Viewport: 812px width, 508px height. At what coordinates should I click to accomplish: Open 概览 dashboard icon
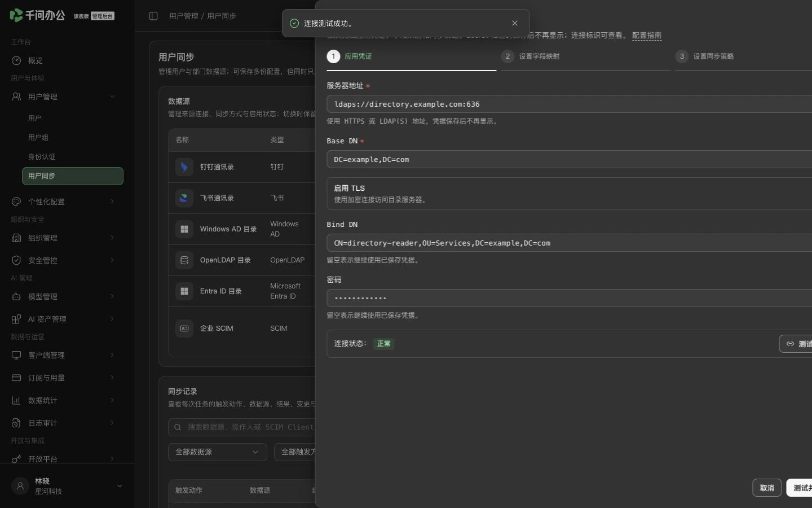click(16, 60)
